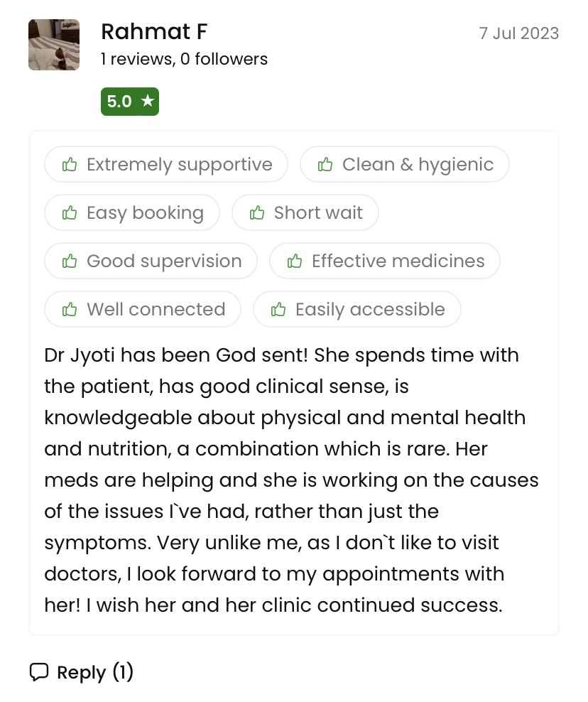The image size is (588, 702).
Task: Click the thumbs-up icon on Clean & hygienic
Action: click(325, 165)
